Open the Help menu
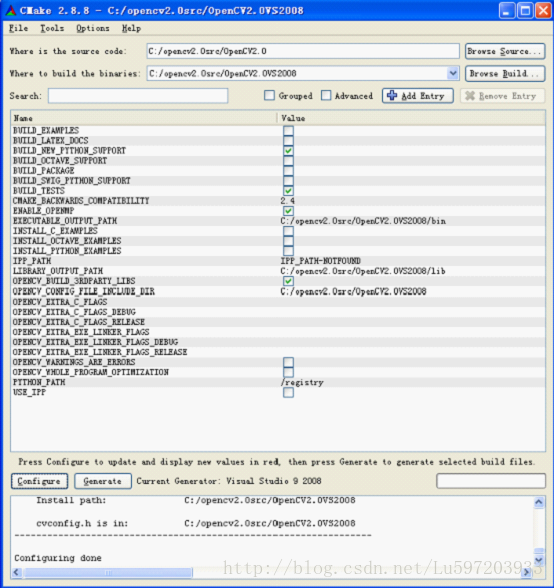 point(131,28)
